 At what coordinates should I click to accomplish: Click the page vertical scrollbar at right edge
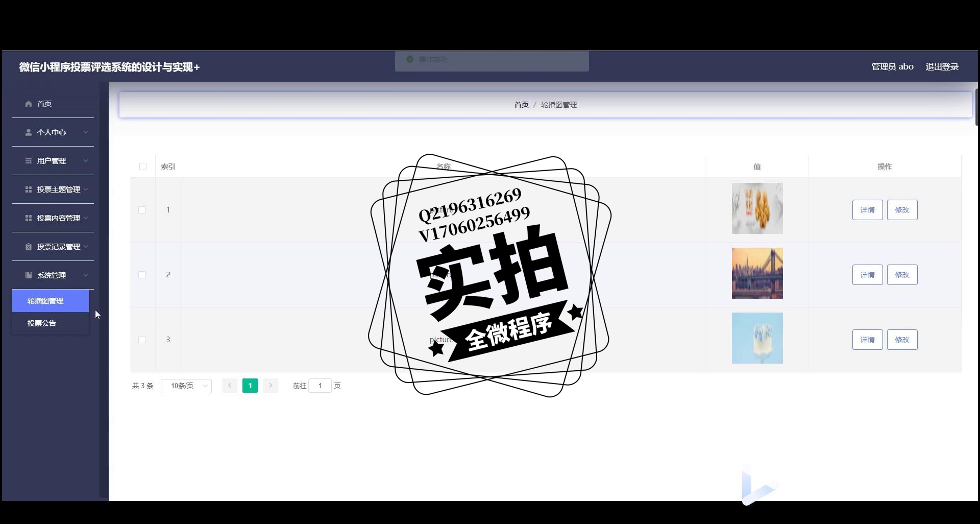[x=976, y=107]
